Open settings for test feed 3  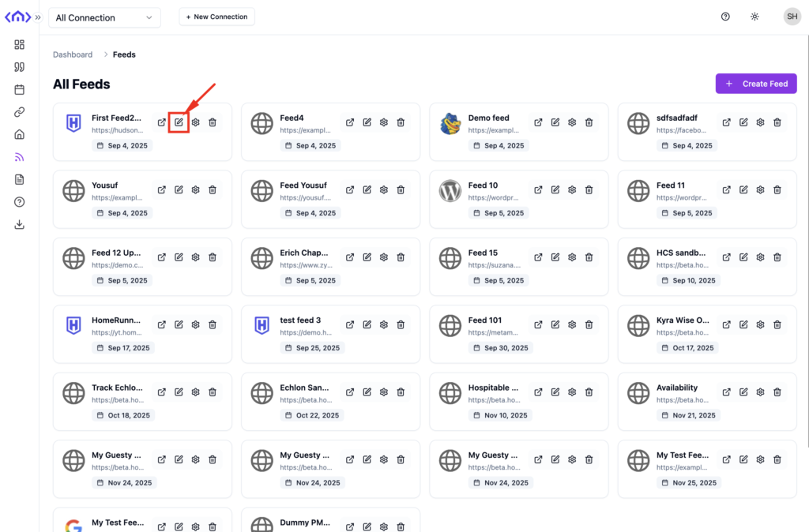coord(384,324)
